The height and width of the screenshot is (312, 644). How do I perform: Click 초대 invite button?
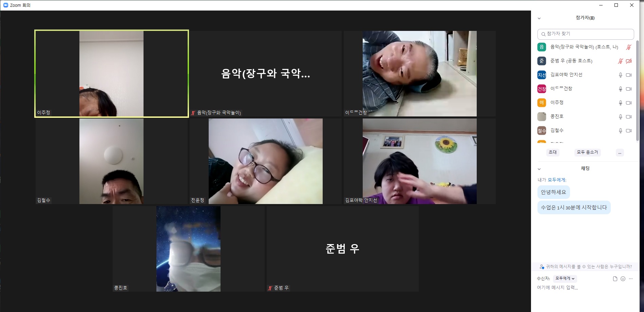pyautogui.click(x=553, y=152)
